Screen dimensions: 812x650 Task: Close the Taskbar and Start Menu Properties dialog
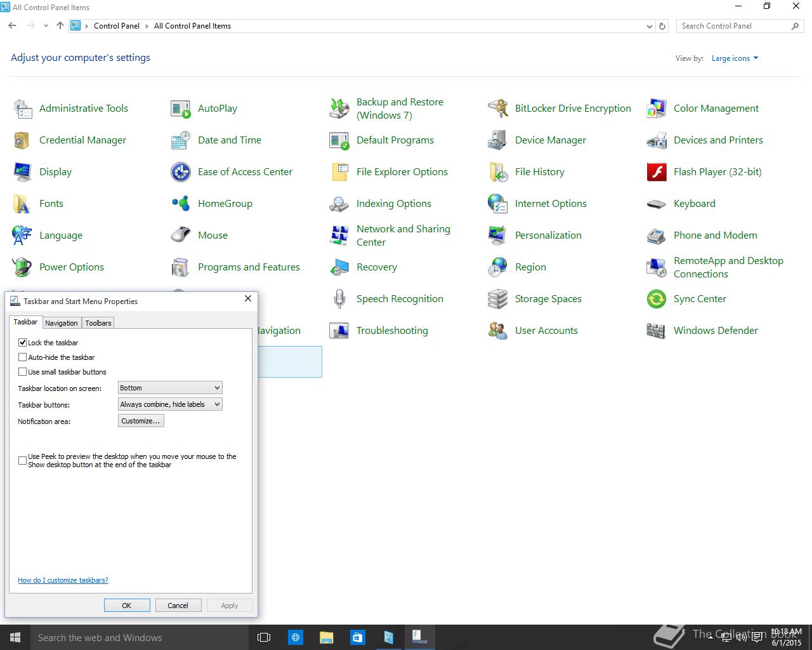click(x=248, y=298)
